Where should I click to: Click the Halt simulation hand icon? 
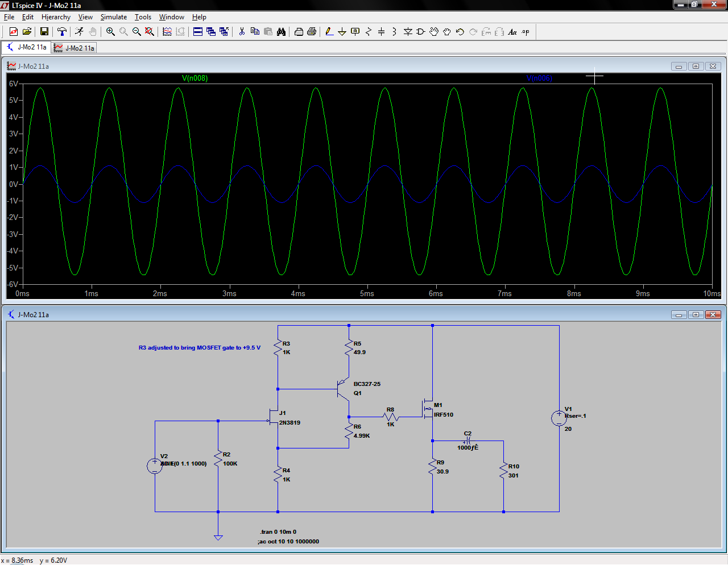[x=93, y=32]
